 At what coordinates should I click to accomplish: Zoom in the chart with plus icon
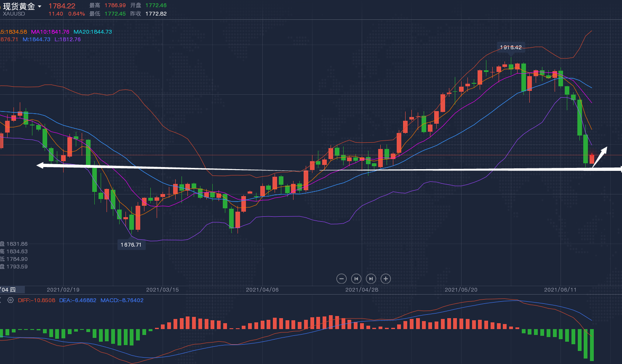point(386,279)
